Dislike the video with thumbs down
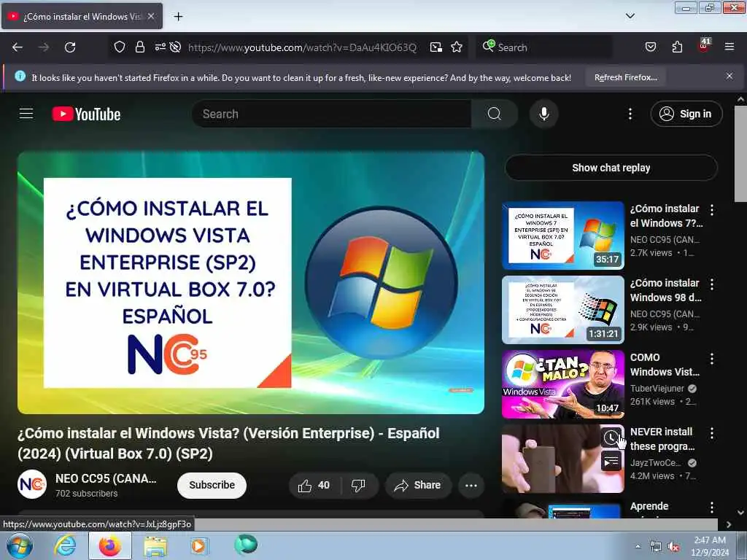 359,485
